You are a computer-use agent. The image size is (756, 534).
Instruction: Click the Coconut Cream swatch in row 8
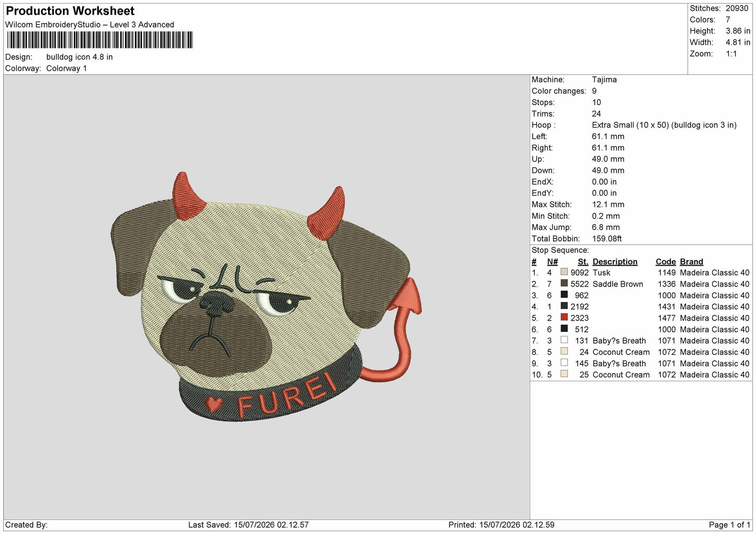(564, 351)
